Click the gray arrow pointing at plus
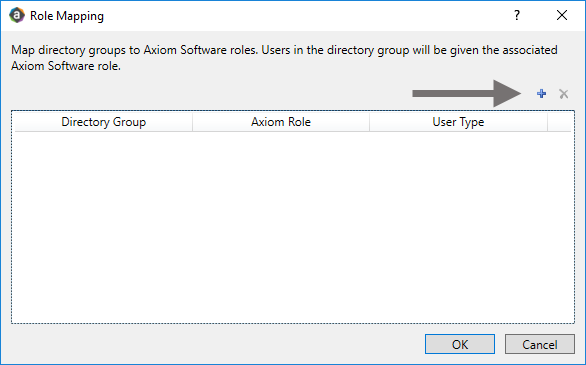Image resolution: width=586 pixels, height=365 pixels. (466, 93)
